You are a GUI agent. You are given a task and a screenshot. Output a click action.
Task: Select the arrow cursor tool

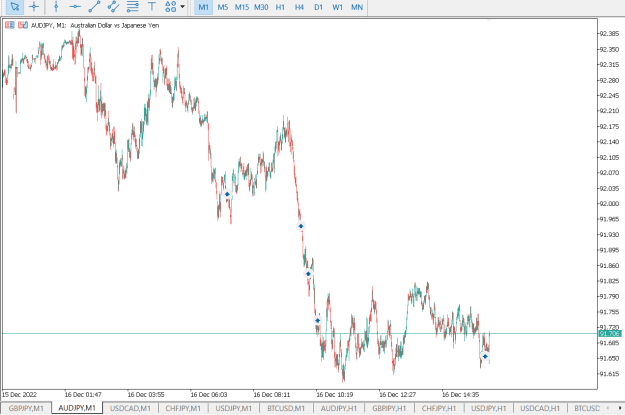[x=15, y=7]
